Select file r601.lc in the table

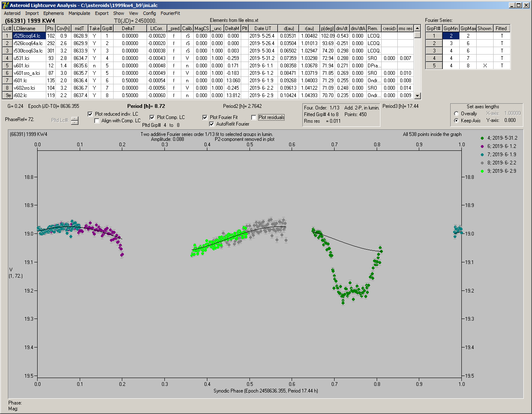(x=29, y=81)
